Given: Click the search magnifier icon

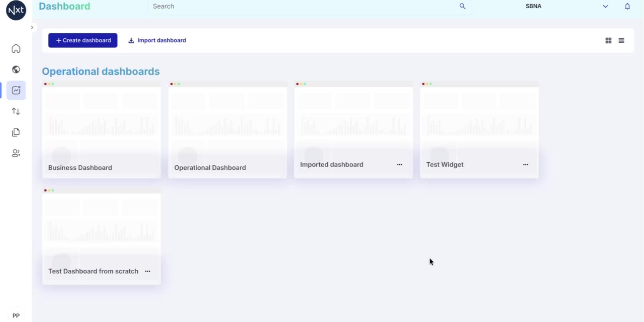Looking at the screenshot, I should (462, 6).
